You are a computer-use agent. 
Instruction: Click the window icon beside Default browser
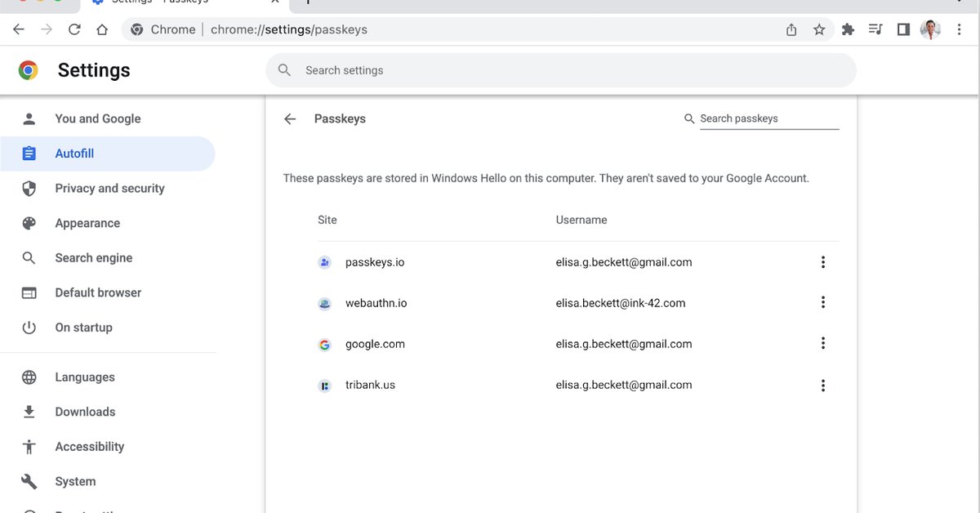tap(29, 292)
